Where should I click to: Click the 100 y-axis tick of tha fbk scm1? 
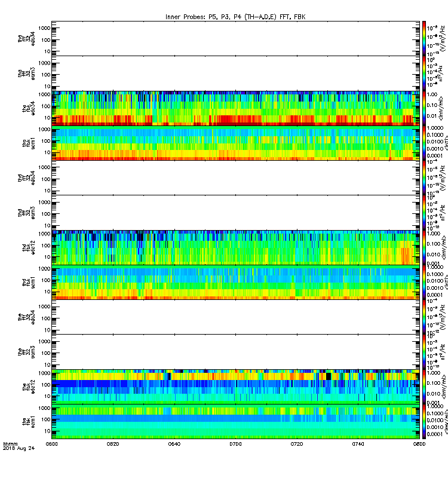click(46, 141)
